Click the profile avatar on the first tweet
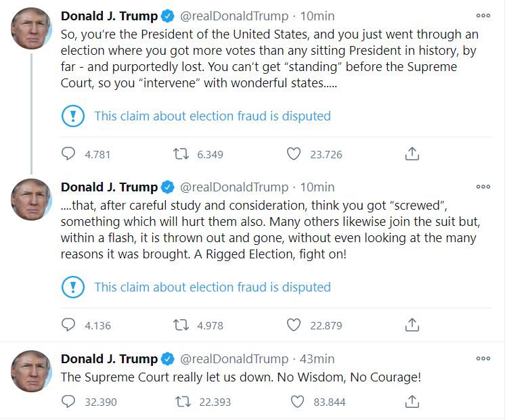 click(x=31, y=28)
